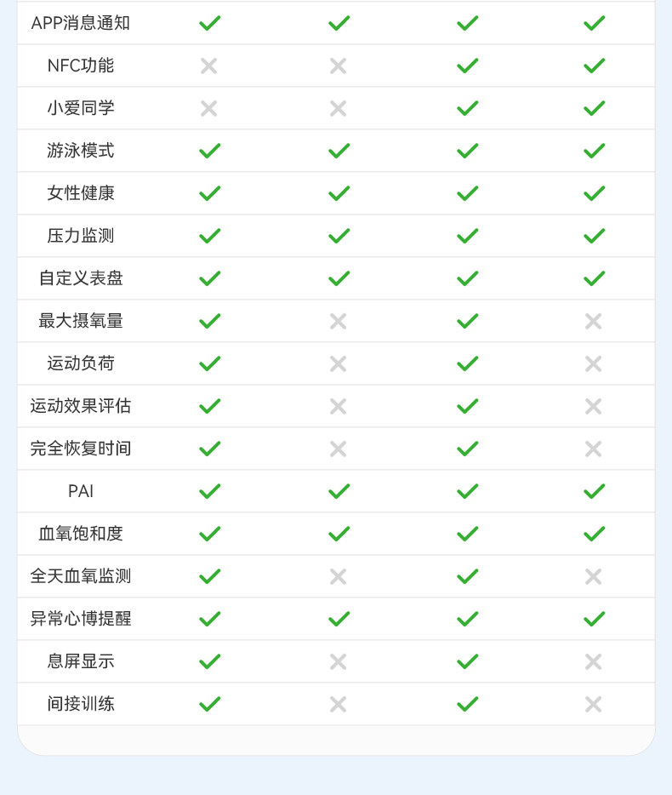Click the gray cross in 运动负荷 row, last column

[x=594, y=363]
